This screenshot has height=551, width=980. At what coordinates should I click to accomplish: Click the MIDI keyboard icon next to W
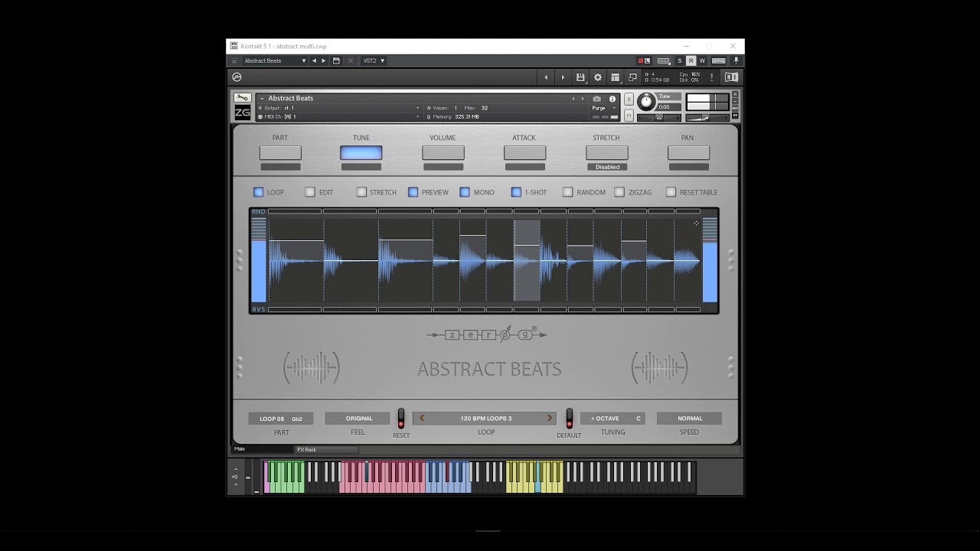(x=719, y=60)
